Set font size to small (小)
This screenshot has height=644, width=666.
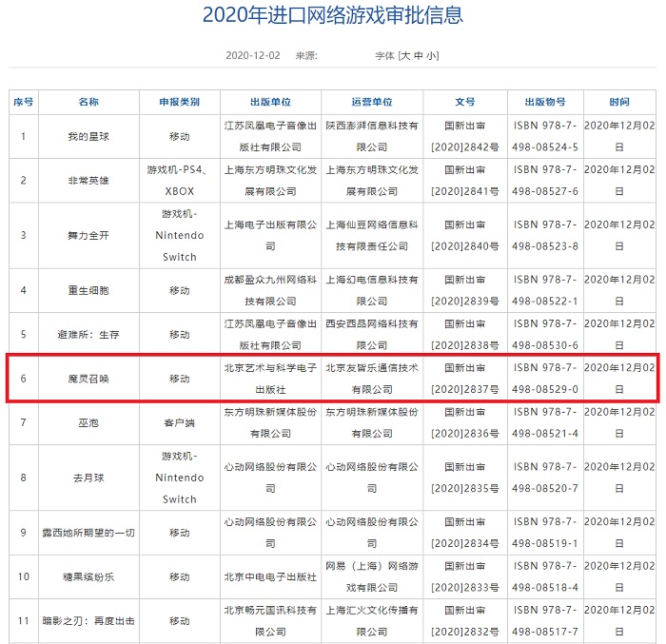[x=432, y=56]
